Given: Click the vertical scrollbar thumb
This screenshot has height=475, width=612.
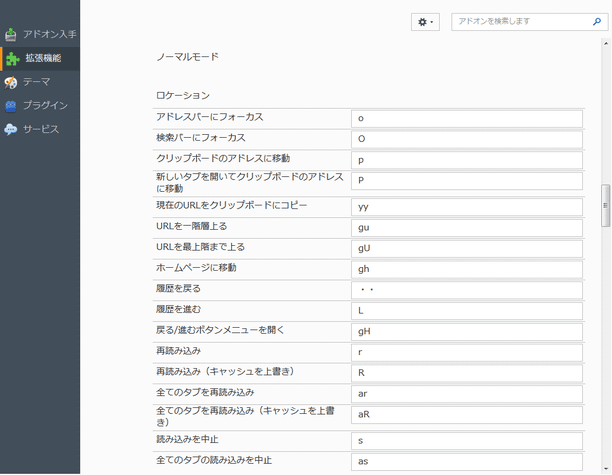Looking at the screenshot, I should pos(606,205).
